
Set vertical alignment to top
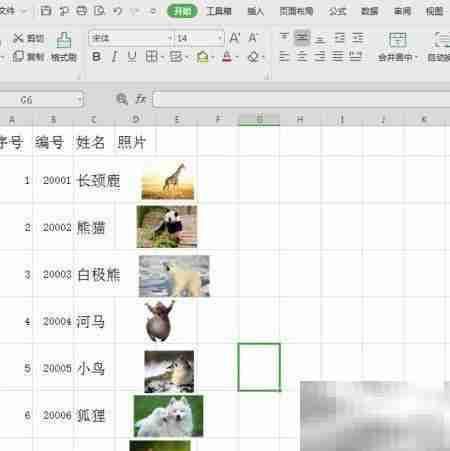[284, 38]
